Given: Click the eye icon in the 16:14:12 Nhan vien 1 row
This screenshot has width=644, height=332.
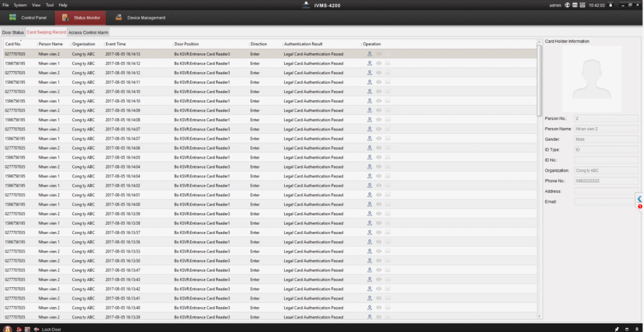Looking at the screenshot, I should click(379, 63).
